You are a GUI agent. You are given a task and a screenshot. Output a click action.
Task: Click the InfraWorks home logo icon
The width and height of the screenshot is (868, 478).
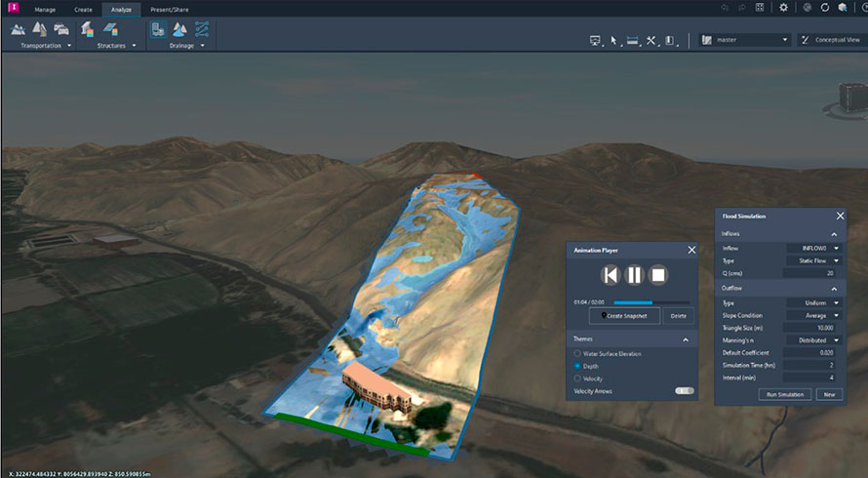click(11, 8)
